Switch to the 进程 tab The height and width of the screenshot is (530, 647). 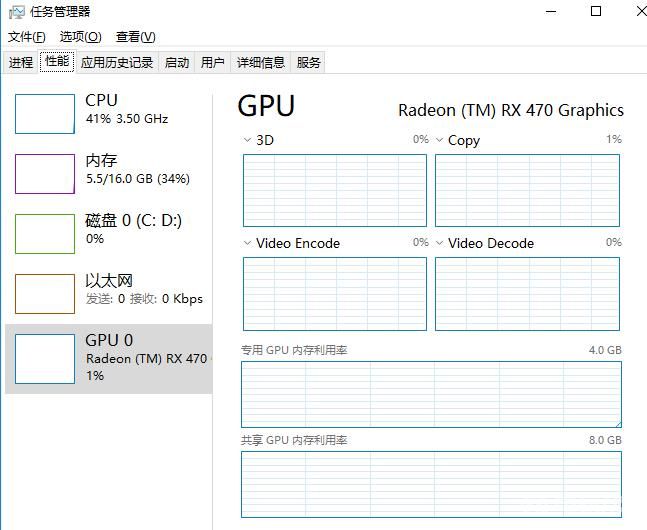[x=21, y=63]
